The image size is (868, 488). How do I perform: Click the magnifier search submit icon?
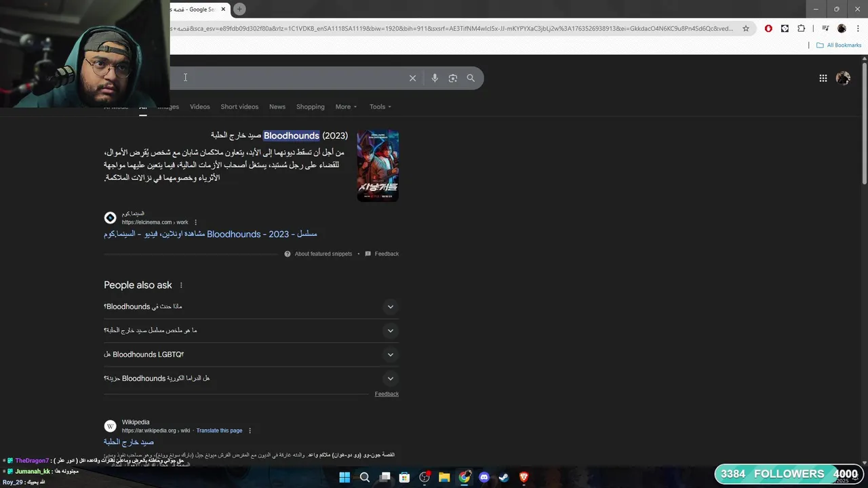pos(471,78)
